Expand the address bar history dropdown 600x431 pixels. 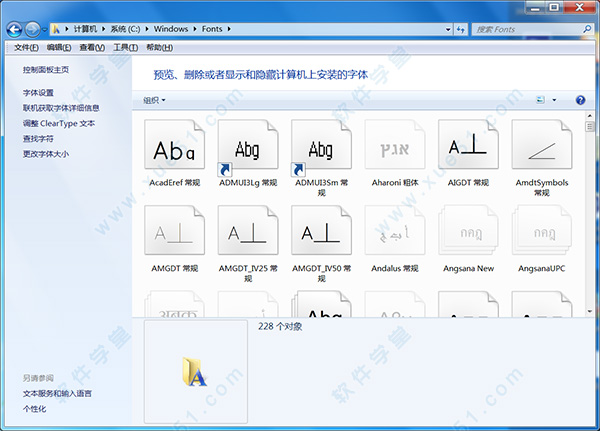[448, 29]
